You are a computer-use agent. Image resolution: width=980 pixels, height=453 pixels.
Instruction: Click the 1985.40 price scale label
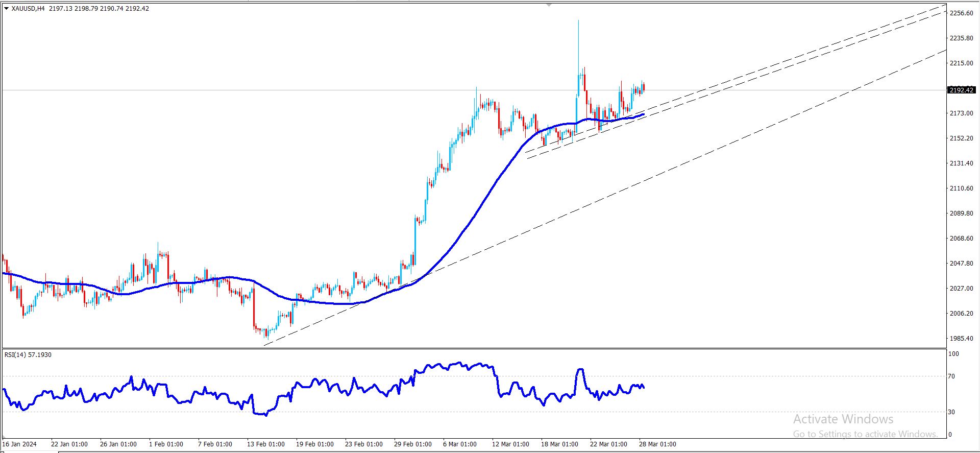(x=961, y=339)
